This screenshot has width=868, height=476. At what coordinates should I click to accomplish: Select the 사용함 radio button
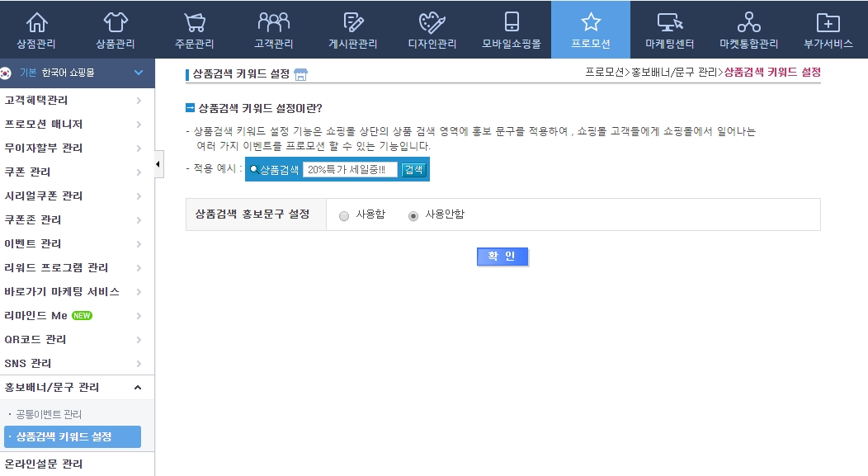(344, 215)
